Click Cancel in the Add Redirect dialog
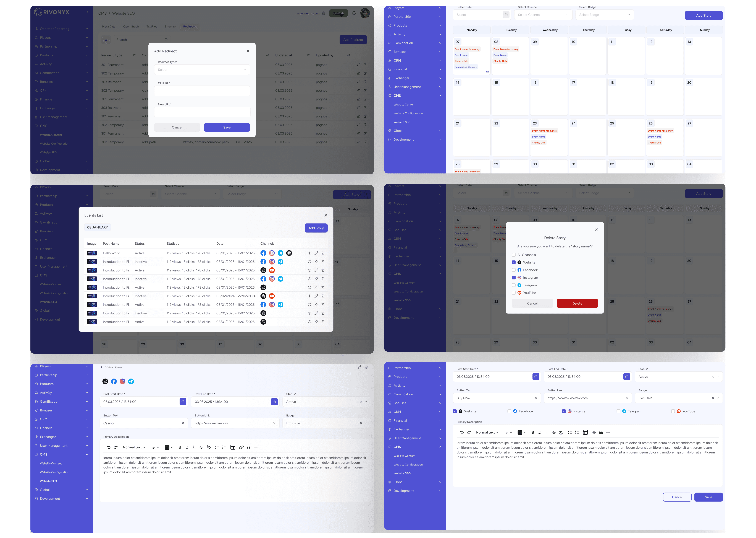The image size is (756, 538). [177, 127]
